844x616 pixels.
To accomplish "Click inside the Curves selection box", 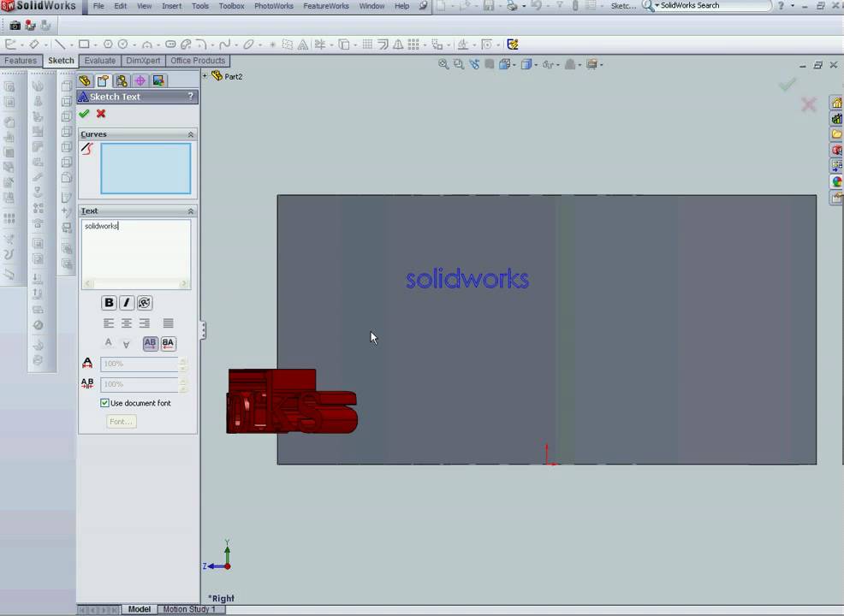I will pos(146,168).
